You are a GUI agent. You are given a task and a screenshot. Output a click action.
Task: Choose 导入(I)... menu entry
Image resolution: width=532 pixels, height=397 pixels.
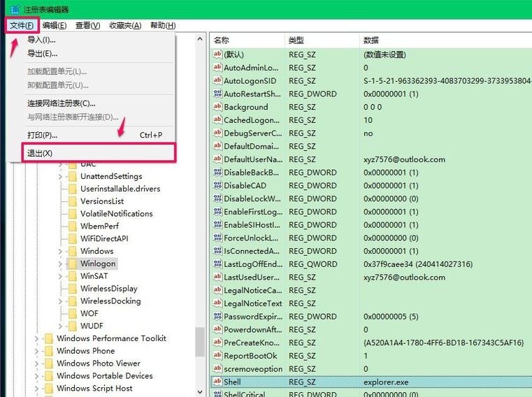tap(41, 40)
